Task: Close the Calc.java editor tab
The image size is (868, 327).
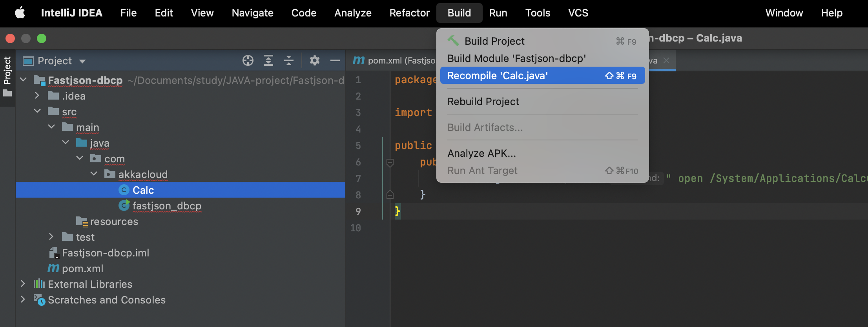Action: click(666, 60)
